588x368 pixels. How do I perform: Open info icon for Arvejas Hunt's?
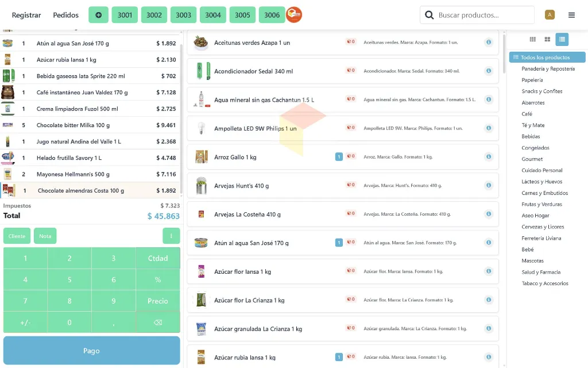[489, 185]
